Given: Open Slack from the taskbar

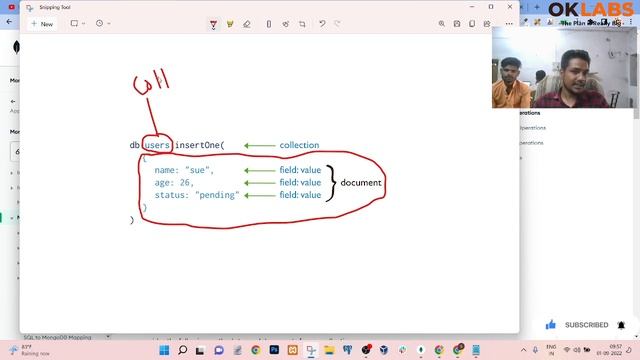Looking at the screenshot, I should point(402,350).
